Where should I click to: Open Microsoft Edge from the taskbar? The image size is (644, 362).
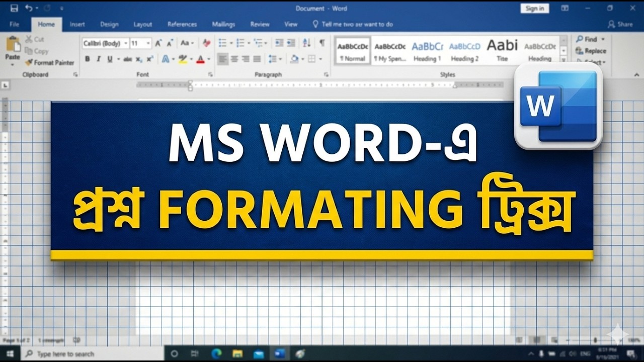point(217,354)
